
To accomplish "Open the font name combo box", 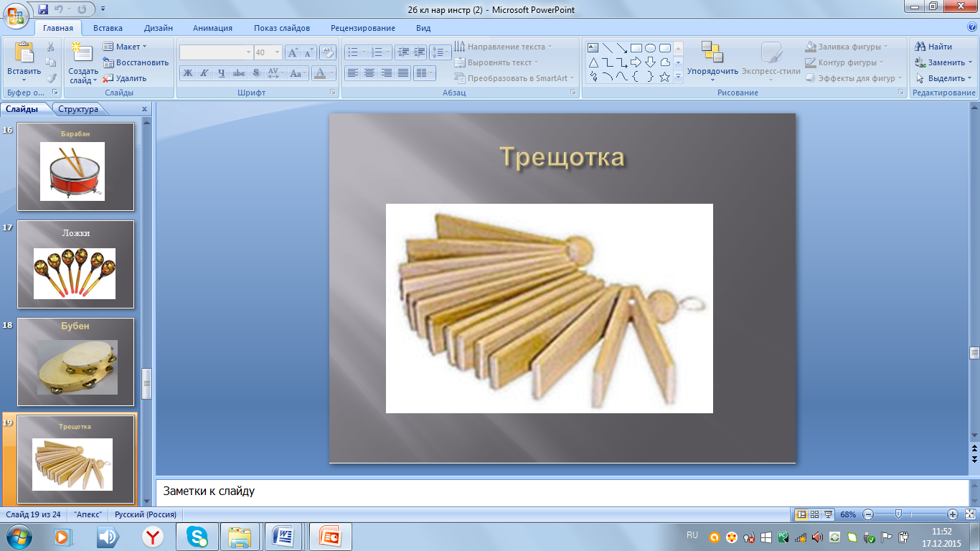I will click(216, 52).
